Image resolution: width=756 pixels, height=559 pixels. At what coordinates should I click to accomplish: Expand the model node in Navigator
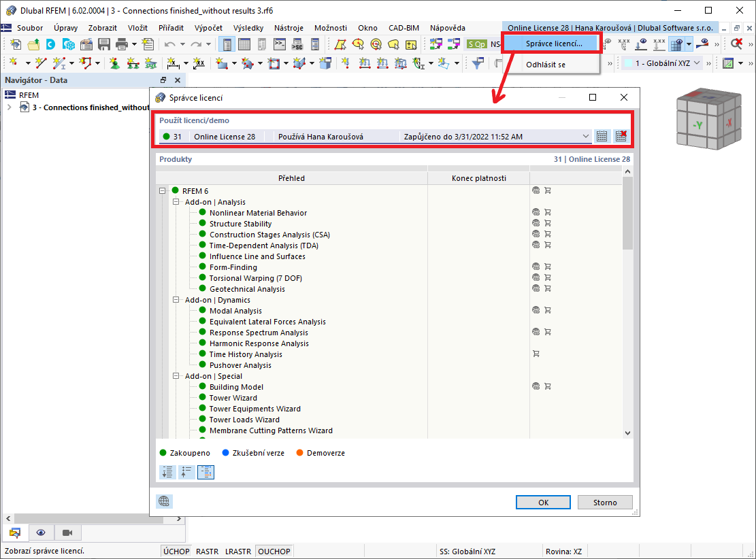(9, 107)
